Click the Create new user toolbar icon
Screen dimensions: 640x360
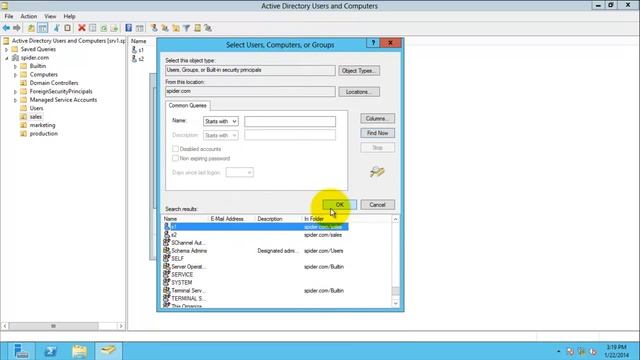coord(154,28)
